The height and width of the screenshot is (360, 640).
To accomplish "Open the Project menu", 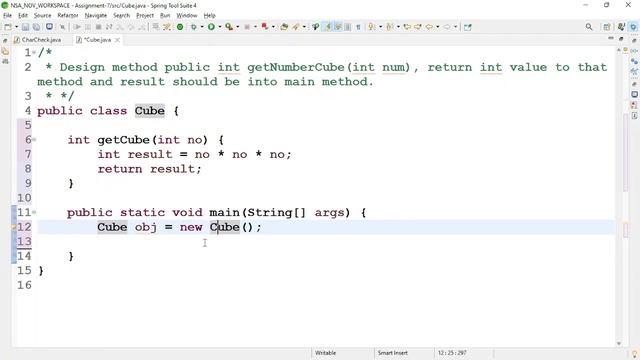I will pos(145,16).
